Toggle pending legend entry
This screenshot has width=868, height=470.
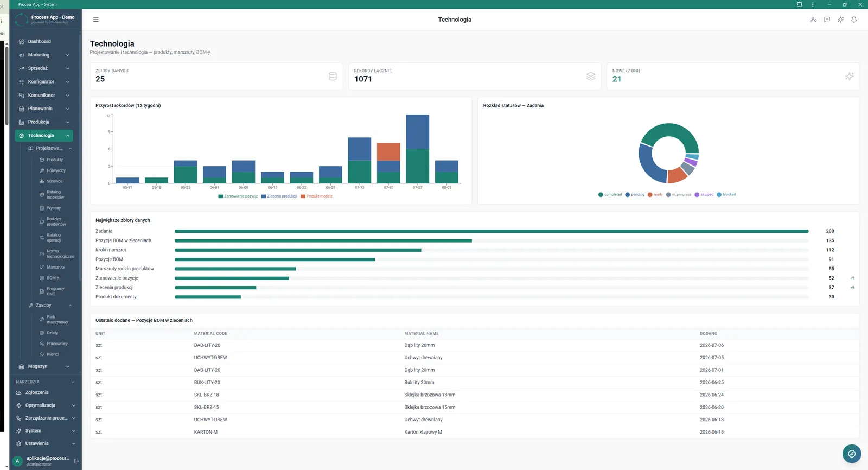(x=635, y=194)
